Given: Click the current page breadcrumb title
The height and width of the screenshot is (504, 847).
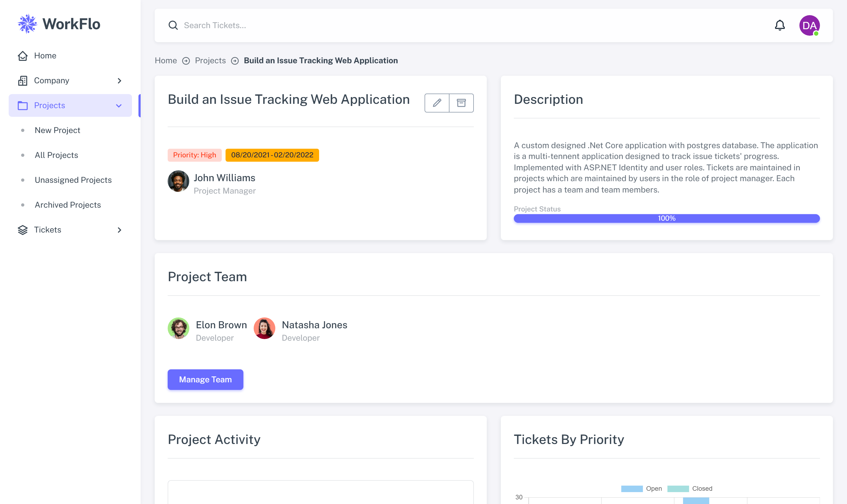Looking at the screenshot, I should 320,61.
